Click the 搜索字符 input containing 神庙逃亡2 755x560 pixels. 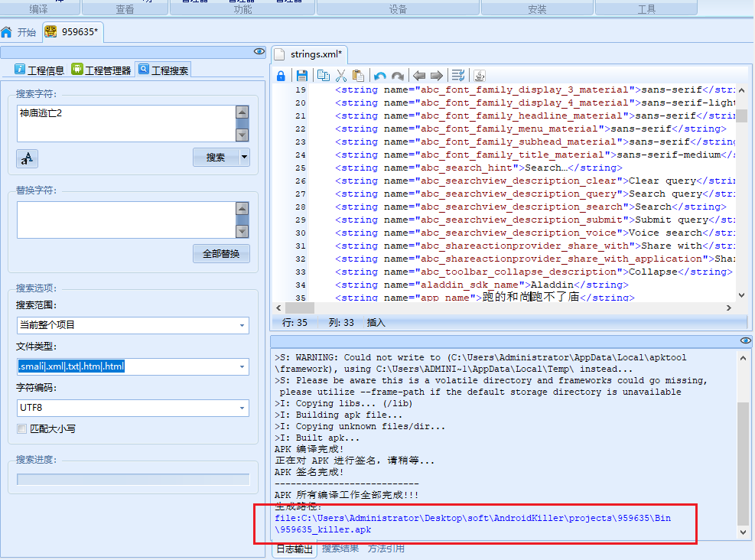click(126, 123)
